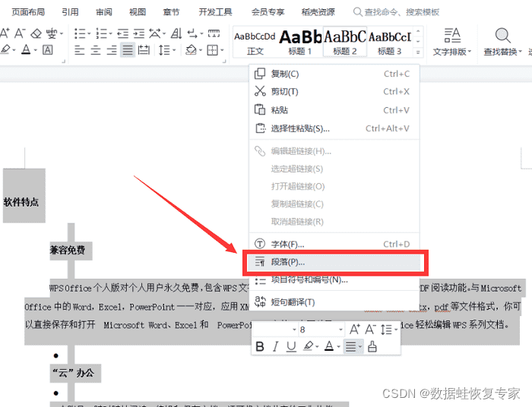The image size is (532, 407).
Task: Toggle Italic in the mini toolbar
Action: [275, 347]
